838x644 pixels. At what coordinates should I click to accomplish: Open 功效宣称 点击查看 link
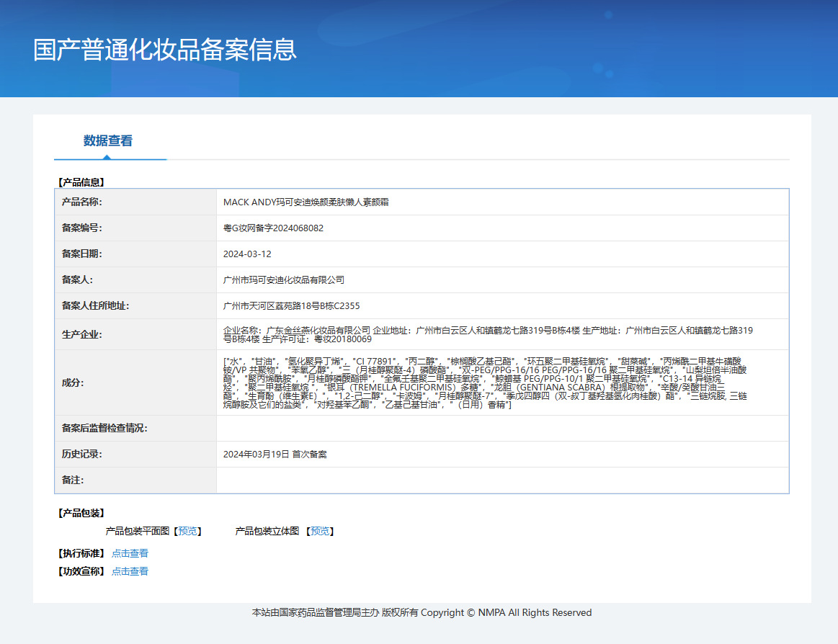click(x=130, y=571)
